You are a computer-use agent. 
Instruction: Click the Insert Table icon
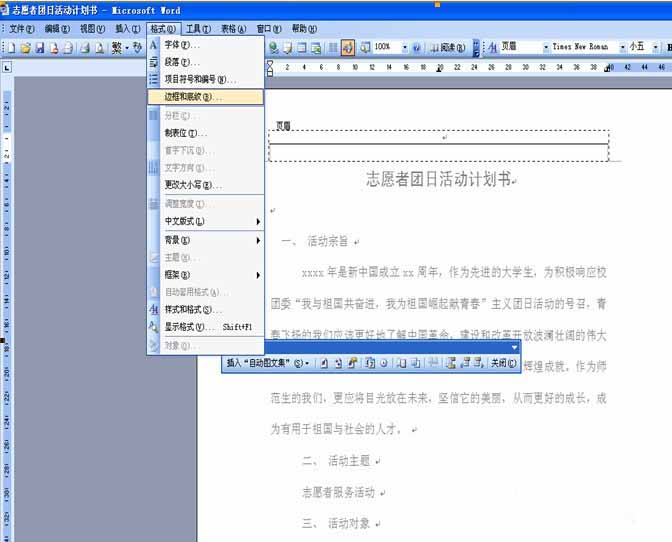coord(302,48)
